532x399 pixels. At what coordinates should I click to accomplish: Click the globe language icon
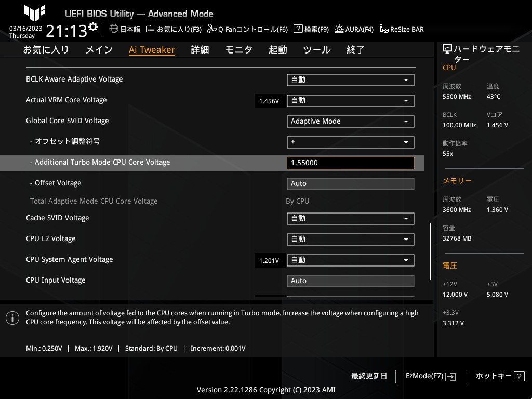(x=114, y=29)
